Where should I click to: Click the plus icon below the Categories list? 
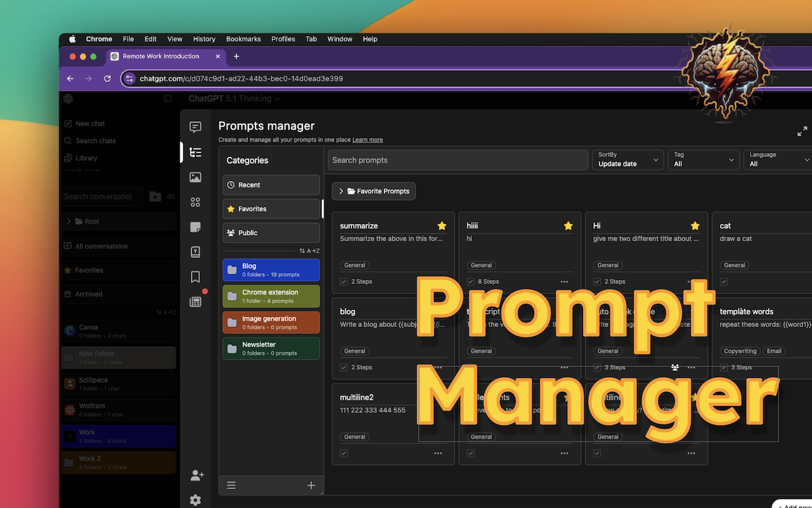pyautogui.click(x=311, y=485)
